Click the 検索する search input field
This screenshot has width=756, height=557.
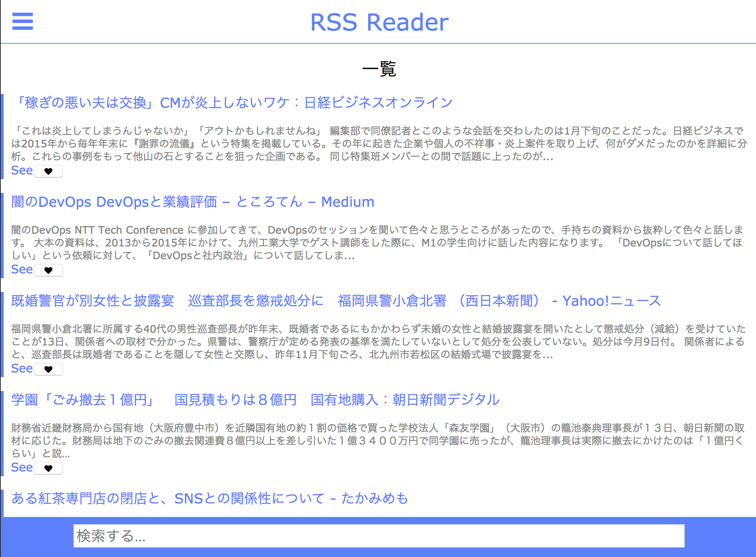point(378,536)
